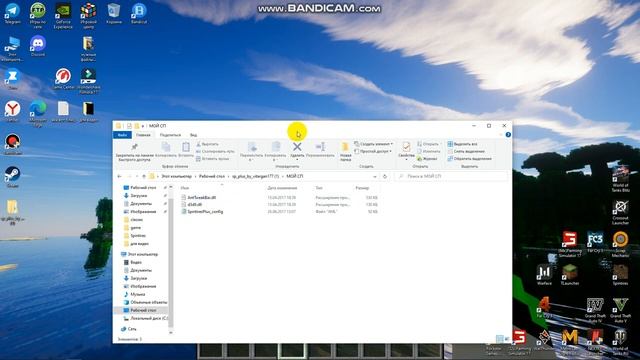Open the GeForce Experience desktop icon
The width and height of the screenshot is (640, 360).
tap(63, 16)
